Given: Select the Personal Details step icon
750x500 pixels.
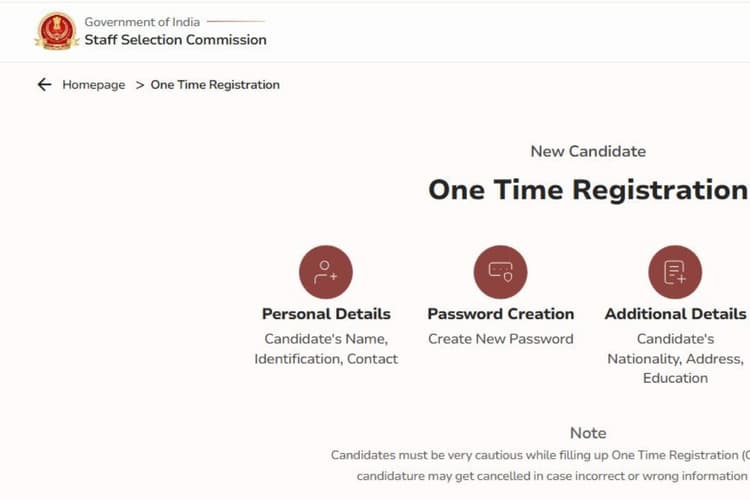Looking at the screenshot, I should 326,272.
